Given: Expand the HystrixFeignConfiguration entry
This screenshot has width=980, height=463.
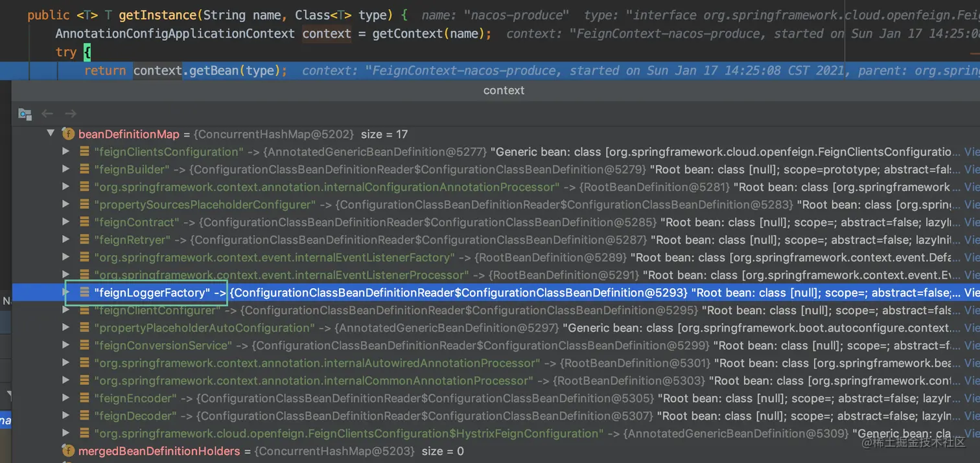Looking at the screenshot, I should 65,433.
